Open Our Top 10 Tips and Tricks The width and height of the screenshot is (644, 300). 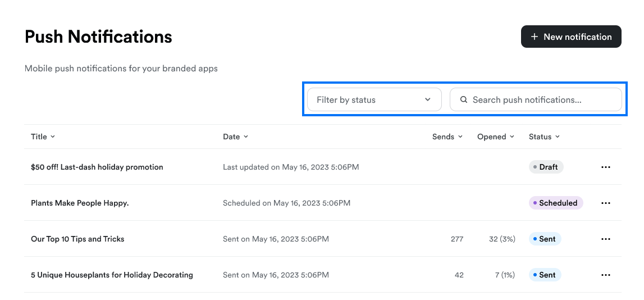[x=77, y=239]
